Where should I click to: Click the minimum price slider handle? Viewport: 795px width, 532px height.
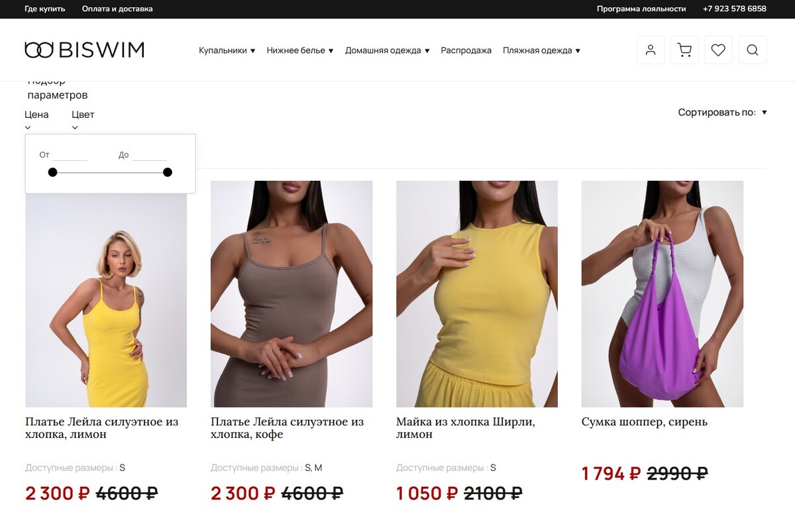click(52, 172)
